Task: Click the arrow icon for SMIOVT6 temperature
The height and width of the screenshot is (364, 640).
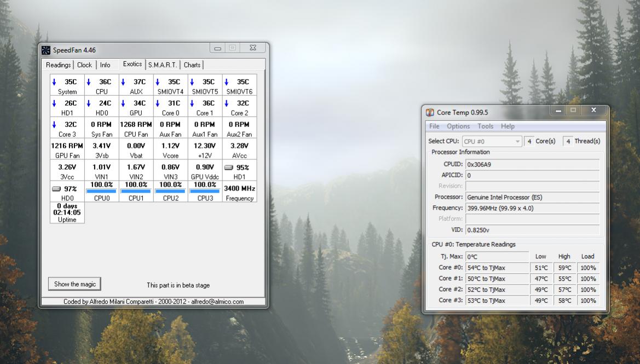Action: tap(227, 82)
